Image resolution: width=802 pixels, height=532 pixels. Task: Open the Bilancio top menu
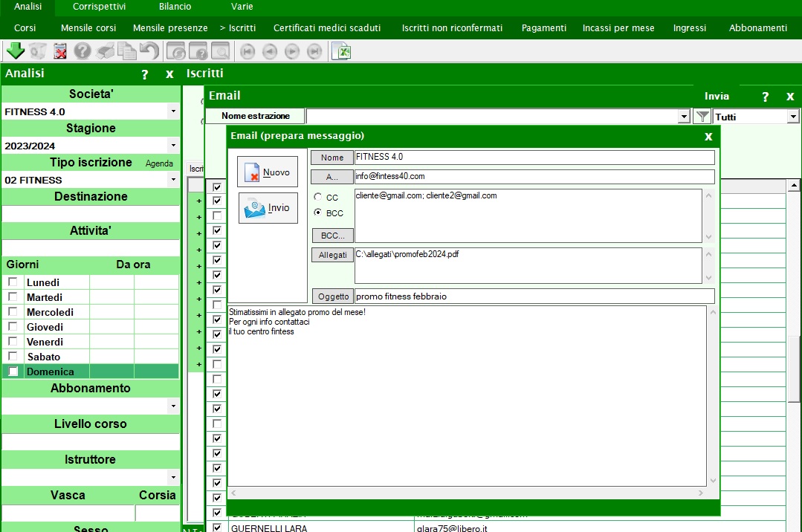click(175, 7)
